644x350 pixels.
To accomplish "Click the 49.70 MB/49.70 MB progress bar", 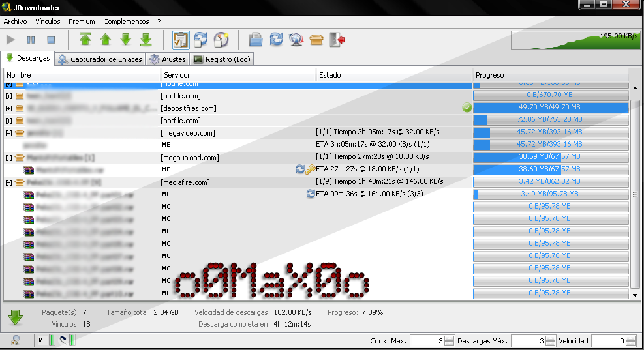I will [x=551, y=108].
